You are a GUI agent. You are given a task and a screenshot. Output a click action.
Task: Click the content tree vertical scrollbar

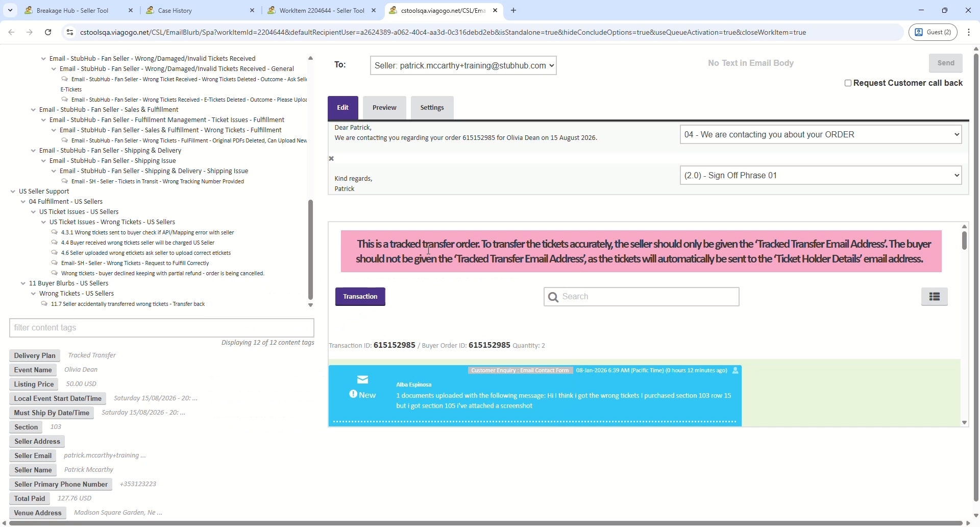tap(310, 250)
